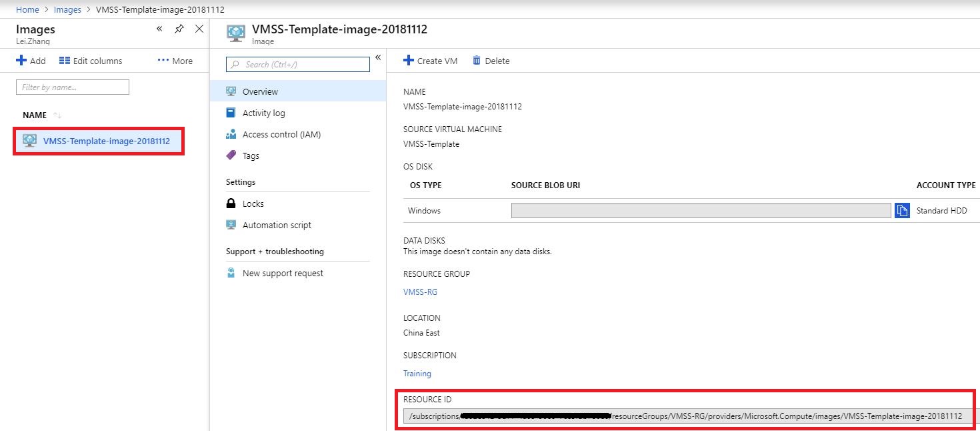This screenshot has width=980, height=431.
Task: Click the Source Blob URI field
Action: point(701,210)
